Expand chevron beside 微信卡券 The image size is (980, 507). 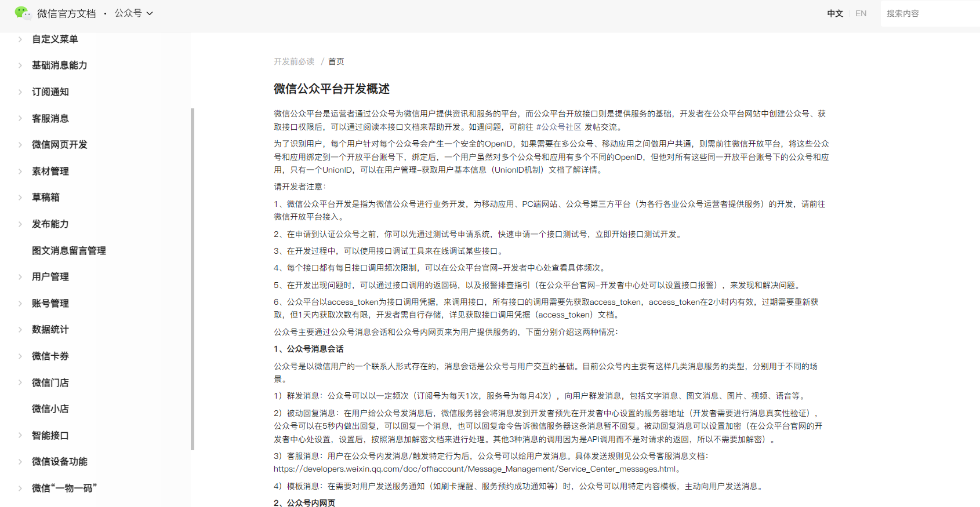20,356
